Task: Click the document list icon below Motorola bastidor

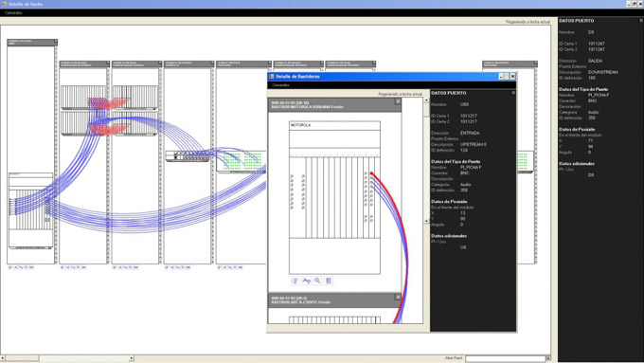Action: [329, 281]
